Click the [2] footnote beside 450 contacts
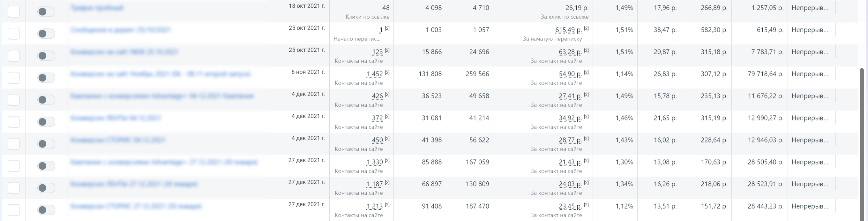Image resolution: width=868 pixels, height=221 pixels. pos(387,138)
